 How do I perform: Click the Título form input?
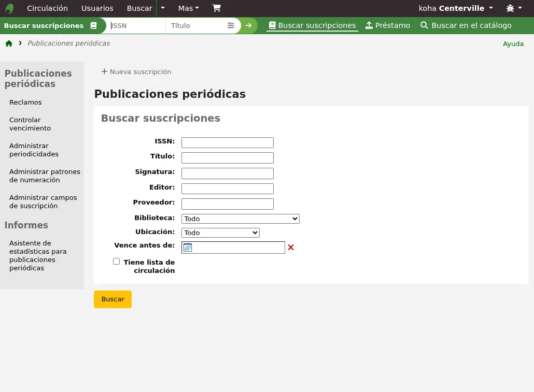pos(228,158)
